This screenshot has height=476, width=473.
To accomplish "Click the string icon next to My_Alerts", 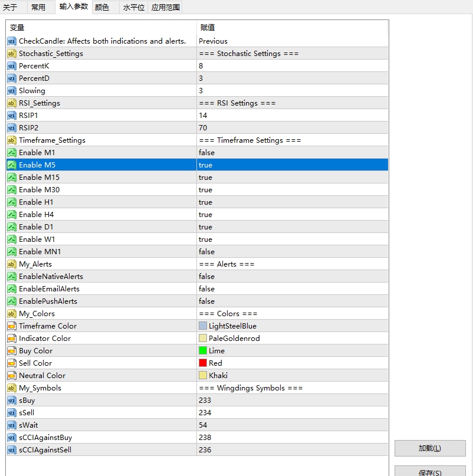I will [12, 264].
